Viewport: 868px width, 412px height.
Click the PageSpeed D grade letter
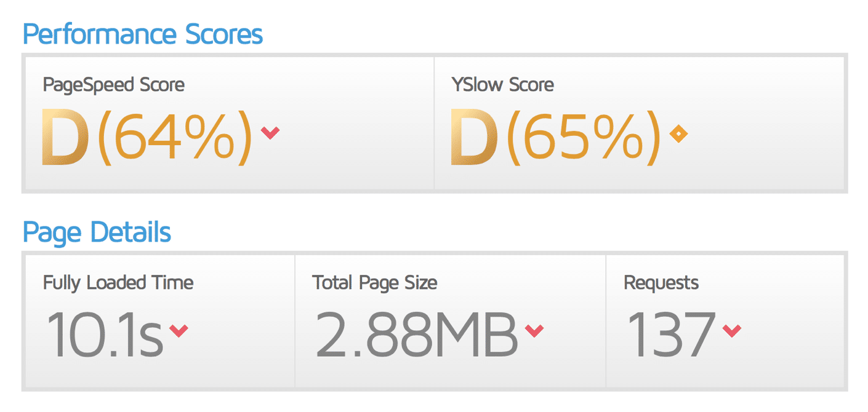pos(66,137)
